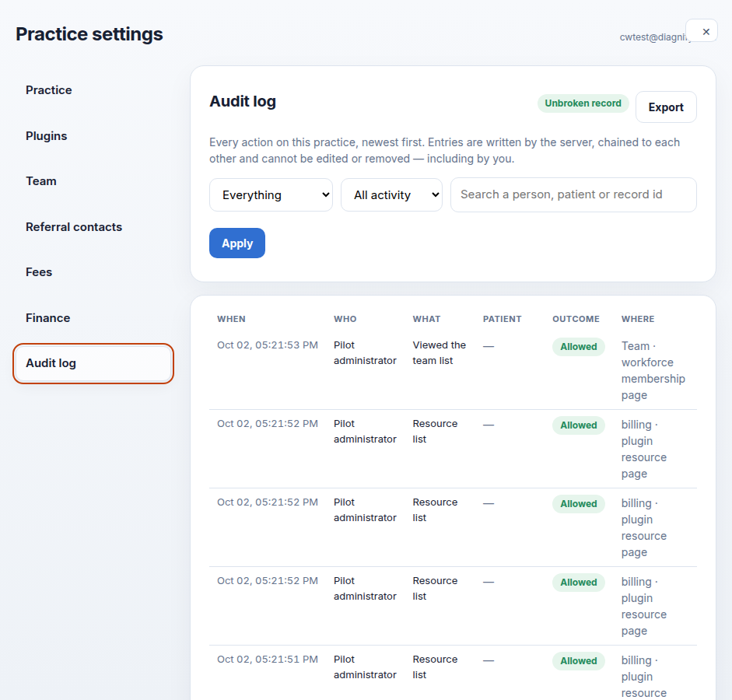This screenshot has width=732, height=700.
Task: Click the WHERE column header
Action: (x=638, y=319)
